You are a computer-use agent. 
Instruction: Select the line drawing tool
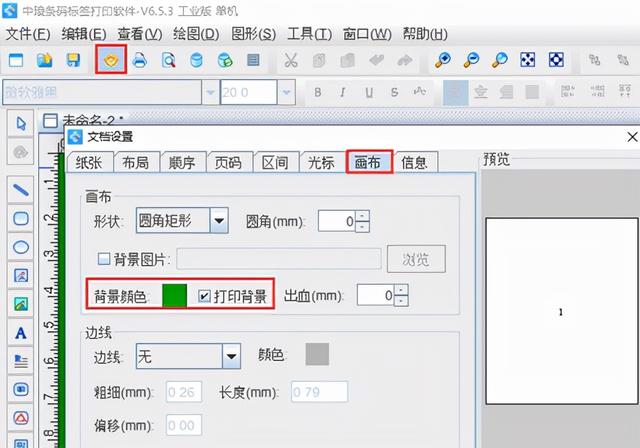coord(20,189)
